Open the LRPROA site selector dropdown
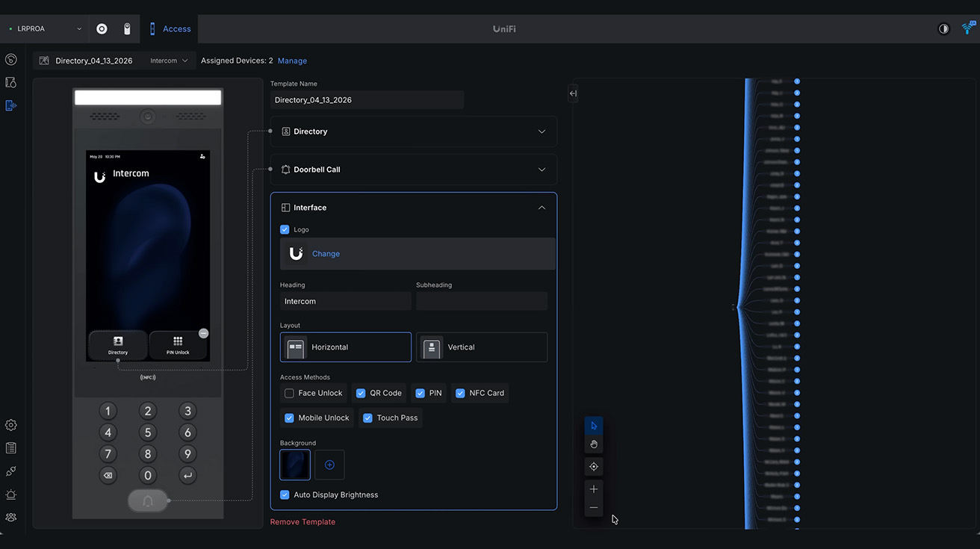The height and width of the screenshot is (549, 980). 44,28
